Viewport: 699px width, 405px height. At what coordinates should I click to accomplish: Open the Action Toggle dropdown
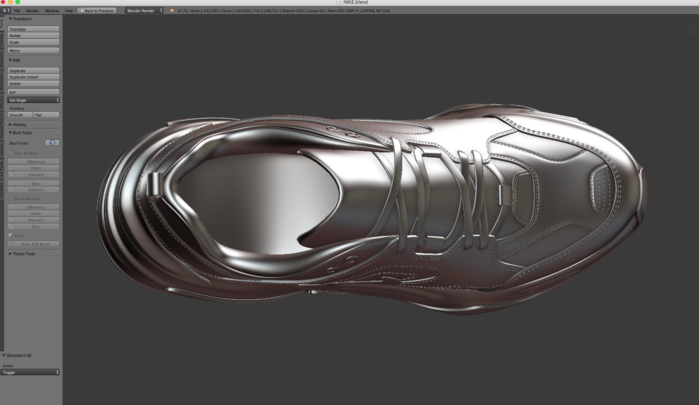30,372
